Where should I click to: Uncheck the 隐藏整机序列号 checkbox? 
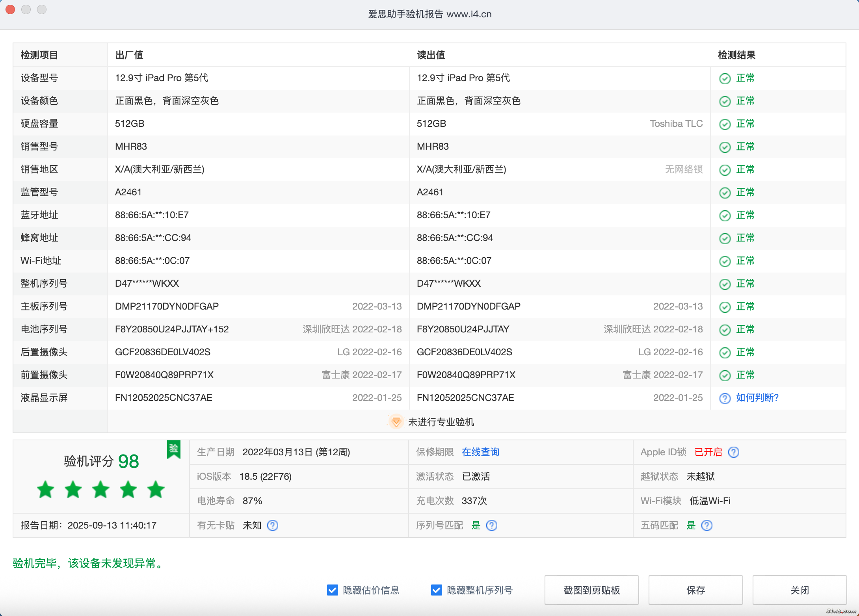(x=436, y=590)
